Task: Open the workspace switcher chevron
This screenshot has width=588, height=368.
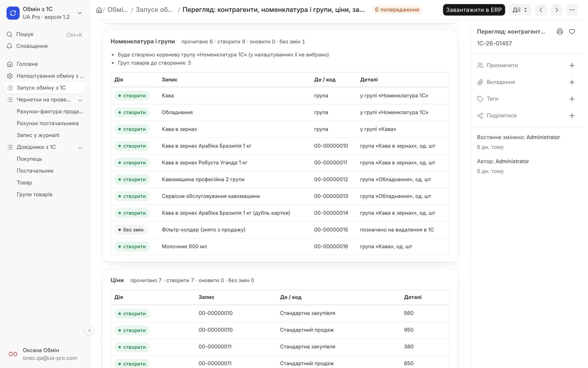Action: point(80,13)
